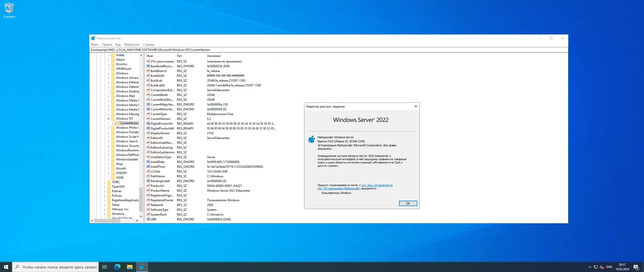644x272 pixels.
Task: Expand the ODBC registry key
Action: click(x=105, y=182)
